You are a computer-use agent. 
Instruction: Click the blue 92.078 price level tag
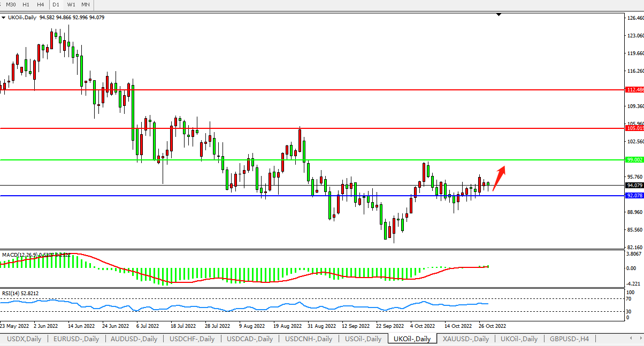coord(634,196)
